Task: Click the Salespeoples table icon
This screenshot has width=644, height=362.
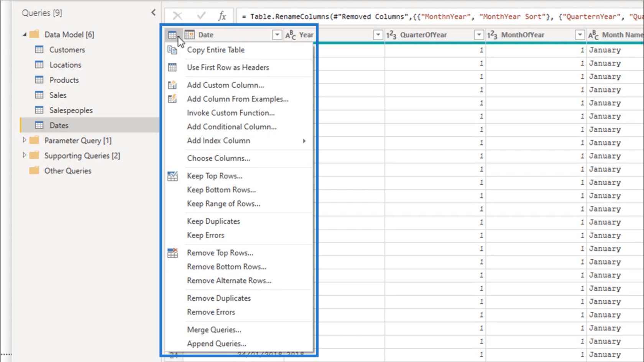Action: [x=39, y=110]
